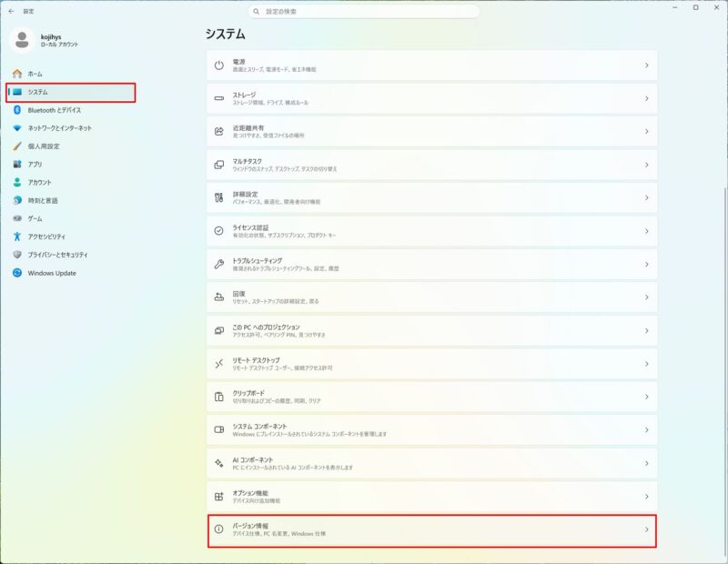The width and height of the screenshot is (728, 564).
Task: Expand the 回復 row chevron
Action: coord(647,297)
